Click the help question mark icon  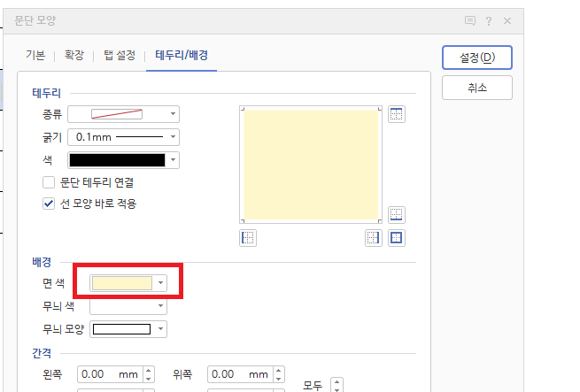(488, 20)
